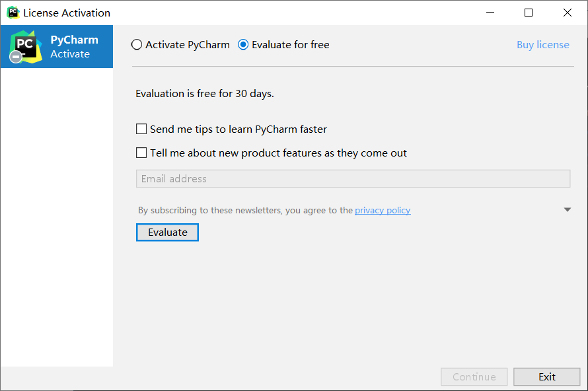Select the Activate PyCharm radio button

pos(137,45)
